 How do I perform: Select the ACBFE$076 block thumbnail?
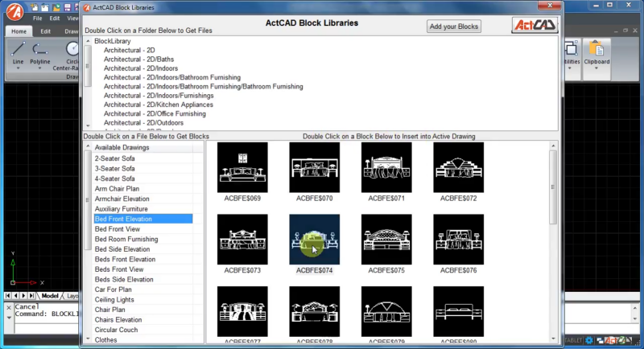coord(458,240)
